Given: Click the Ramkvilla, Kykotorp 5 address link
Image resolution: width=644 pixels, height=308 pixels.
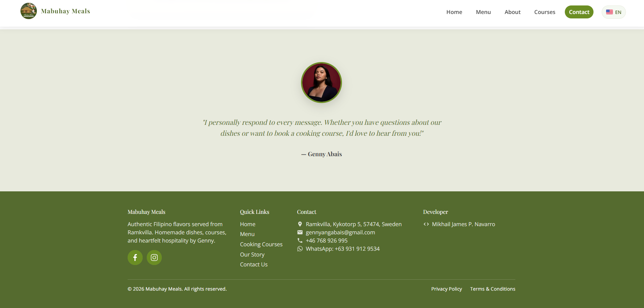Looking at the screenshot, I should (x=354, y=224).
